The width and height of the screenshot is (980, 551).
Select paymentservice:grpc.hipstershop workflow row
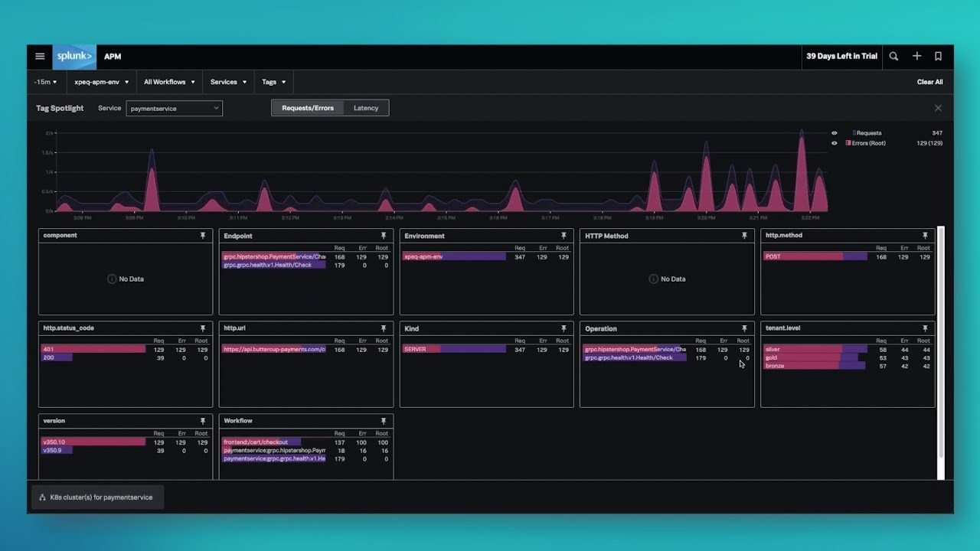305,451
